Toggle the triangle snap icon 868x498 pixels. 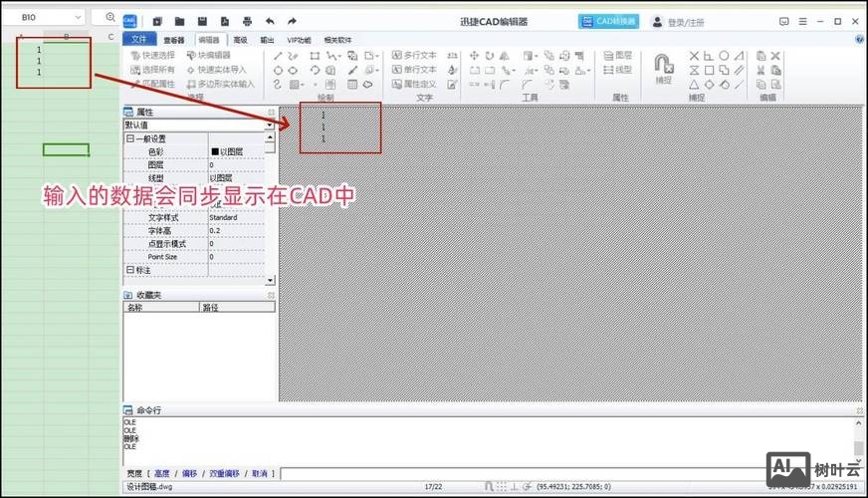694,85
